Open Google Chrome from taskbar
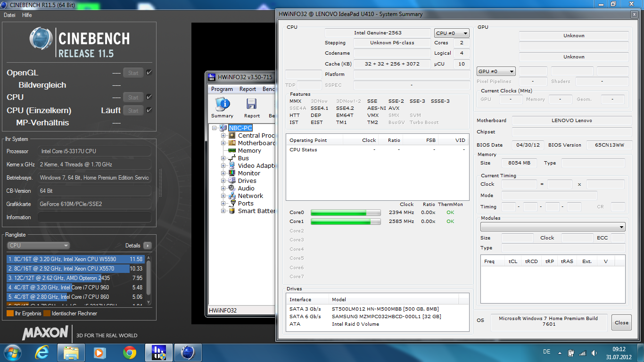Screen dimensions: 644x362 [x=130, y=352]
